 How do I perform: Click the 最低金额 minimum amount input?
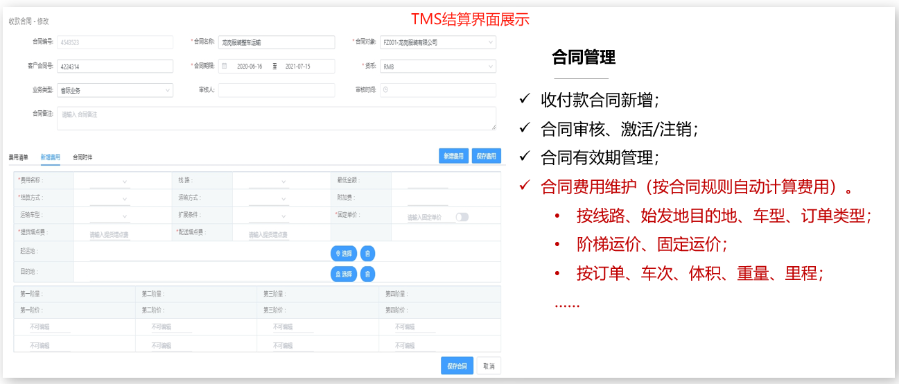[428, 182]
